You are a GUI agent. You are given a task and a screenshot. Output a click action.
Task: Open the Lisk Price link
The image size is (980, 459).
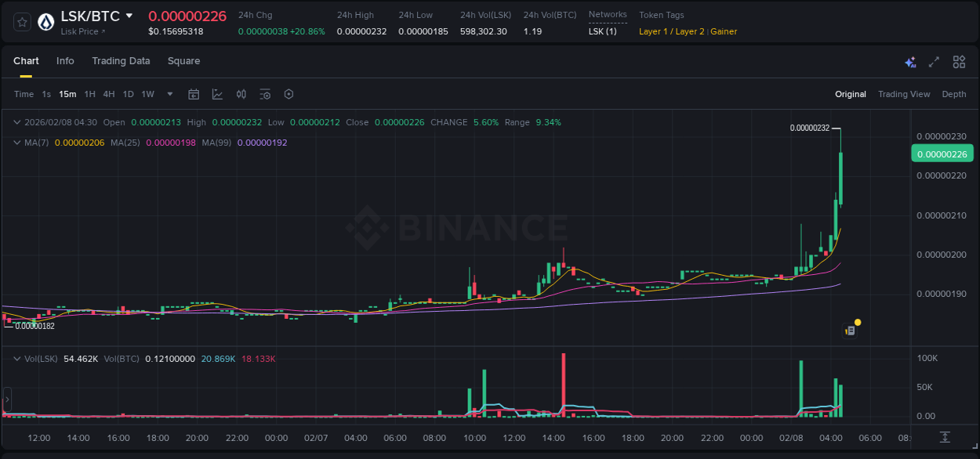[x=82, y=31]
